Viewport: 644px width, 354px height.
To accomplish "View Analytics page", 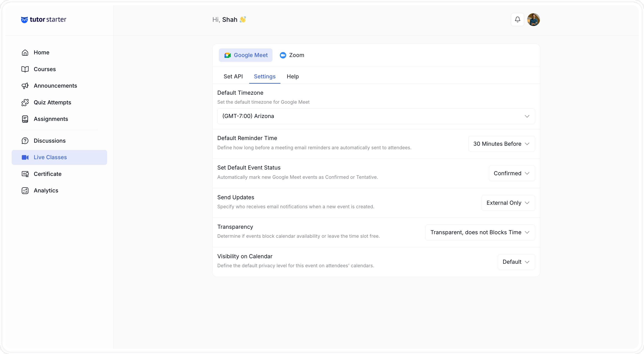I will (60, 191).
